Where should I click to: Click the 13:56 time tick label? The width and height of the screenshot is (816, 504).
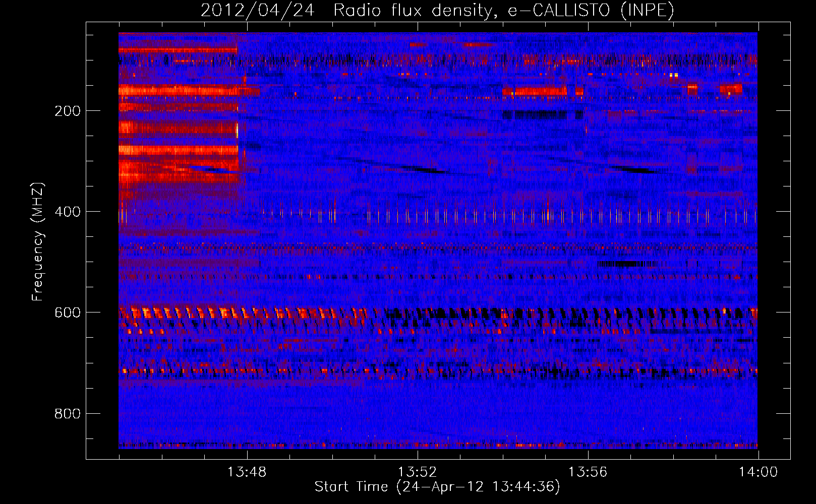point(588,472)
